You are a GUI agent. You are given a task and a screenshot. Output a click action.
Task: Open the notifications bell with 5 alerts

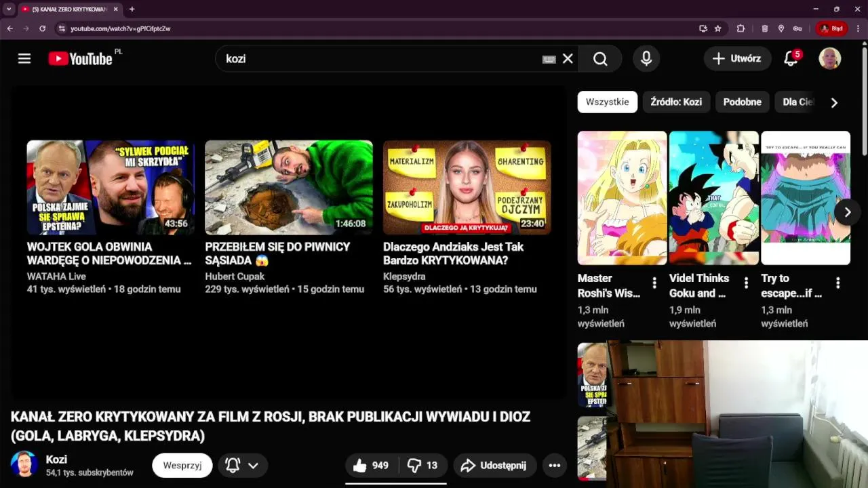click(791, 59)
